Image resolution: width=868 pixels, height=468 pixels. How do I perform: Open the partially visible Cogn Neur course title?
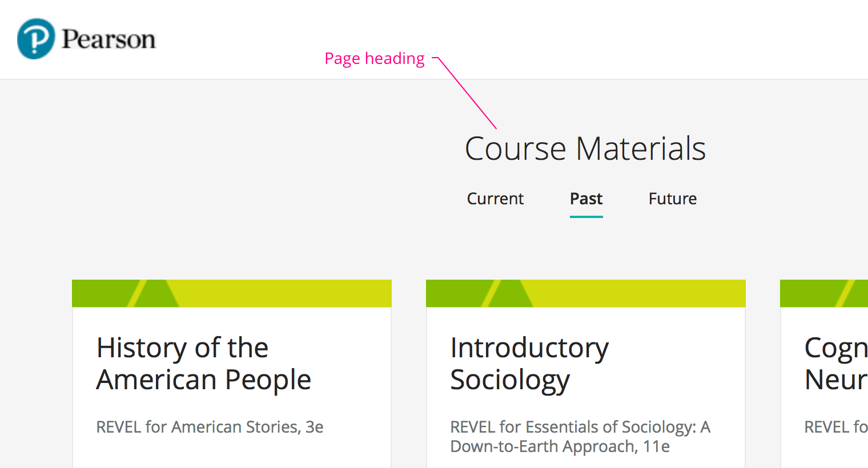point(835,364)
